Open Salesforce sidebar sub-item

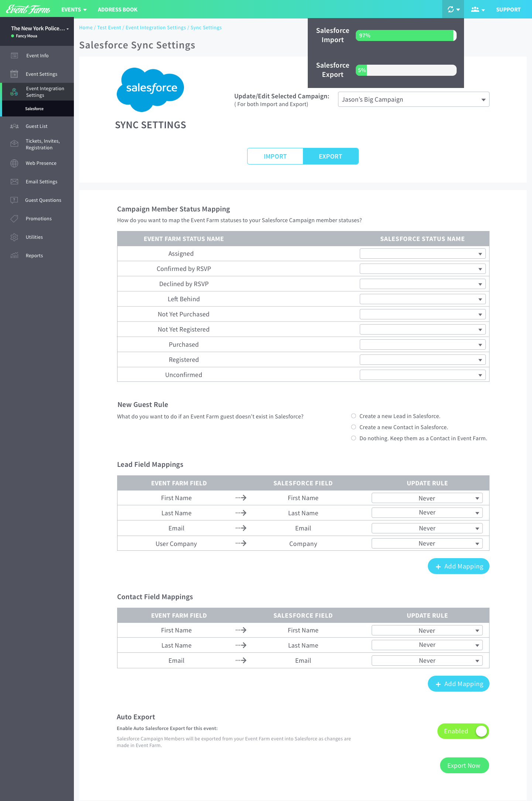point(34,109)
